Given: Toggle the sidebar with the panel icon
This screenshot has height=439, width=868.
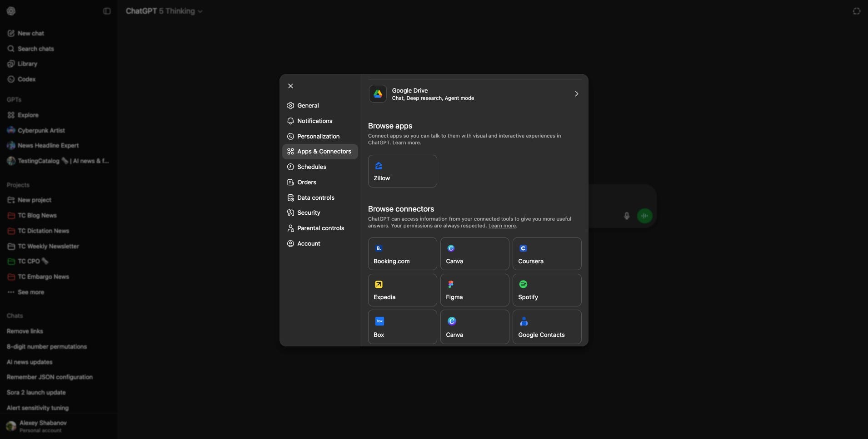Looking at the screenshot, I should (107, 11).
